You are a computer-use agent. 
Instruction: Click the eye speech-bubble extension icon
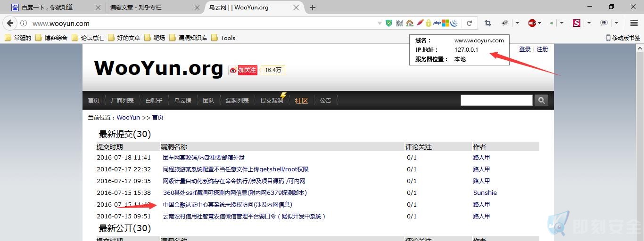tap(604, 23)
